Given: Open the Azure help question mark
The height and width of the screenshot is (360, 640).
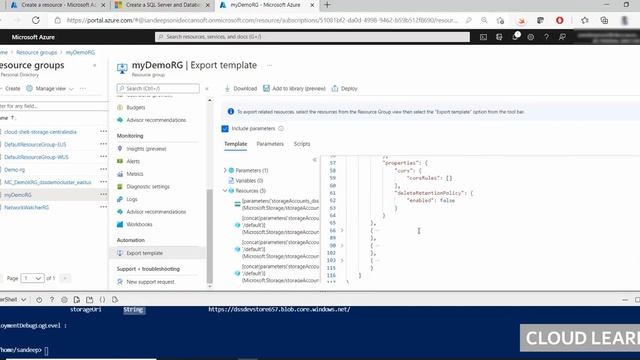Looking at the screenshot, I should (546, 37).
